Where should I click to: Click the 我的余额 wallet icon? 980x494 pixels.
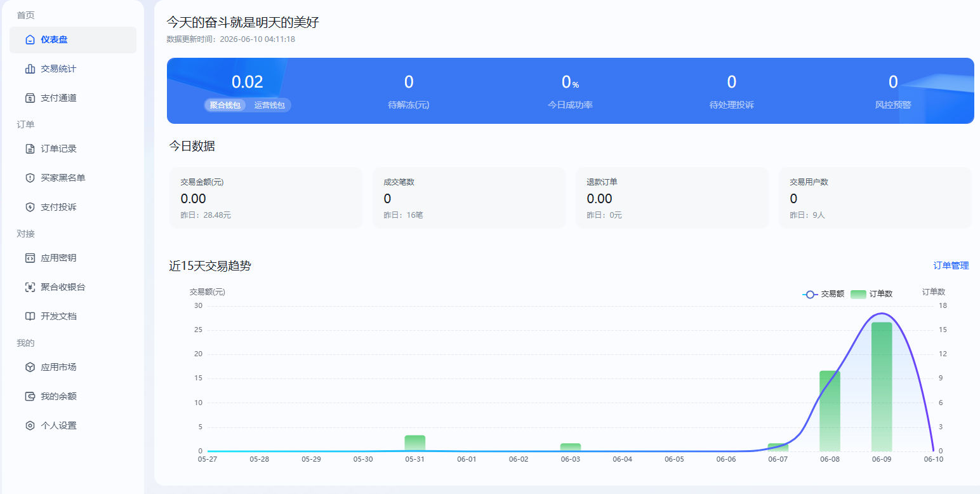(30, 396)
